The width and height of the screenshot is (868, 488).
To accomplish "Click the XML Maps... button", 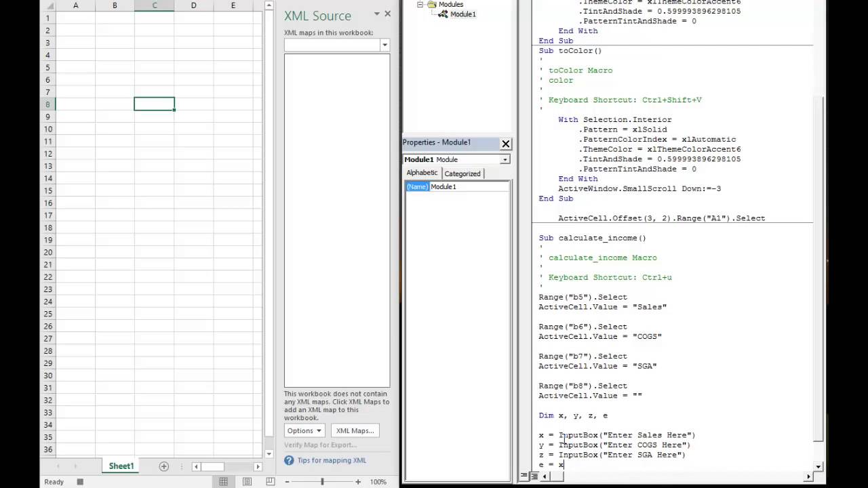I will click(x=355, y=430).
